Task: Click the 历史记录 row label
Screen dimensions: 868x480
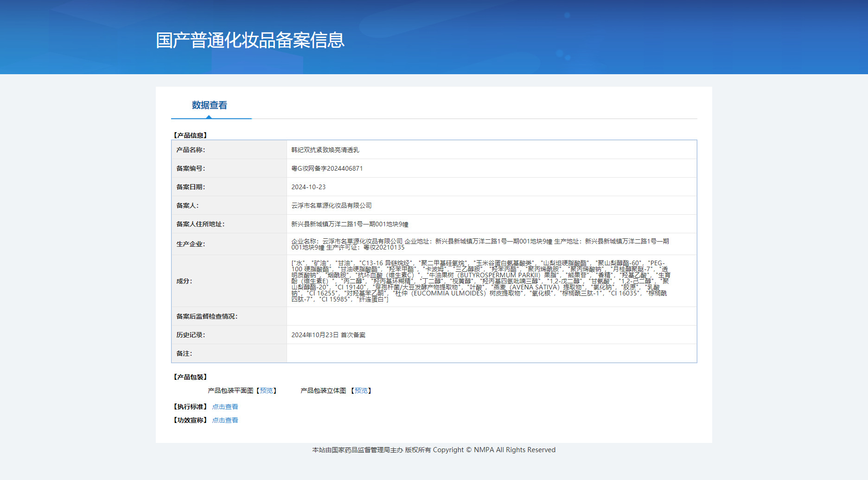Action: point(191,335)
